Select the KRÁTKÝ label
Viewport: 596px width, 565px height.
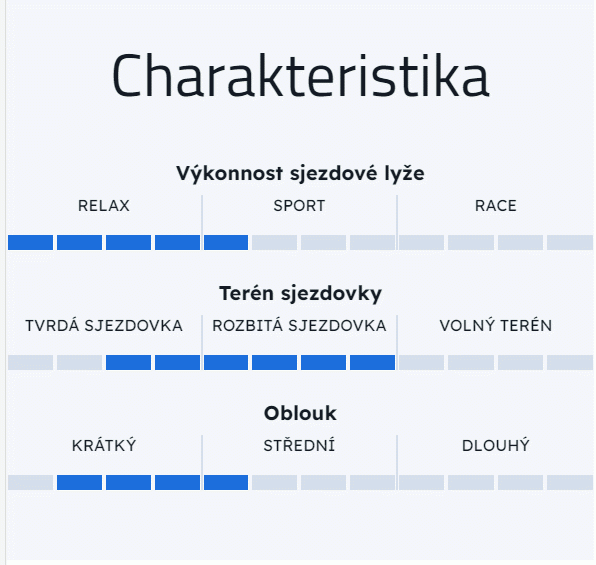pos(104,446)
